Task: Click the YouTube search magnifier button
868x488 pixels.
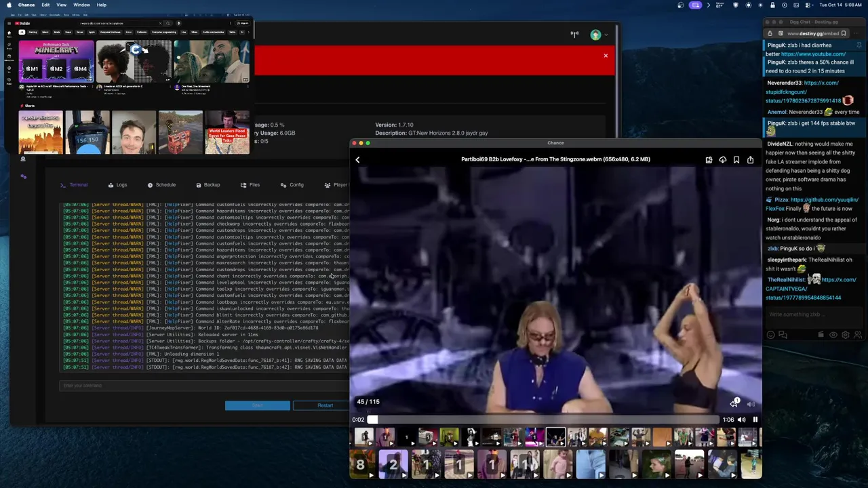Action: [168, 23]
